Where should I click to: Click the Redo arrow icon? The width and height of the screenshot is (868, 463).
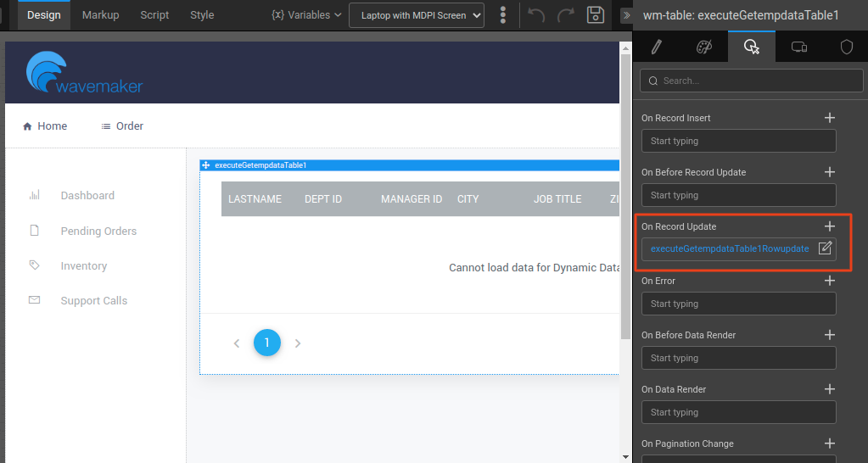point(565,15)
